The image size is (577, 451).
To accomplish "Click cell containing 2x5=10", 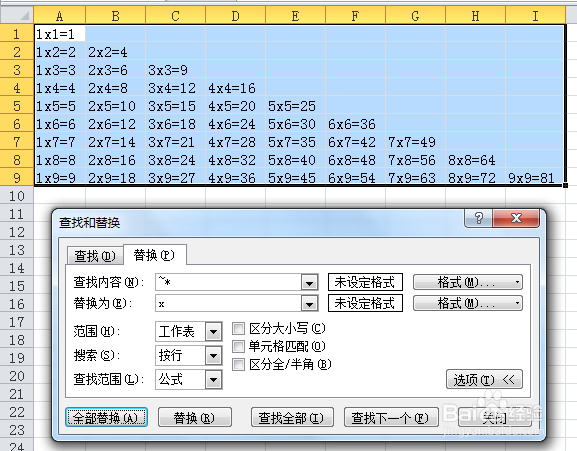I will pyautogui.click(x=116, y=106).
